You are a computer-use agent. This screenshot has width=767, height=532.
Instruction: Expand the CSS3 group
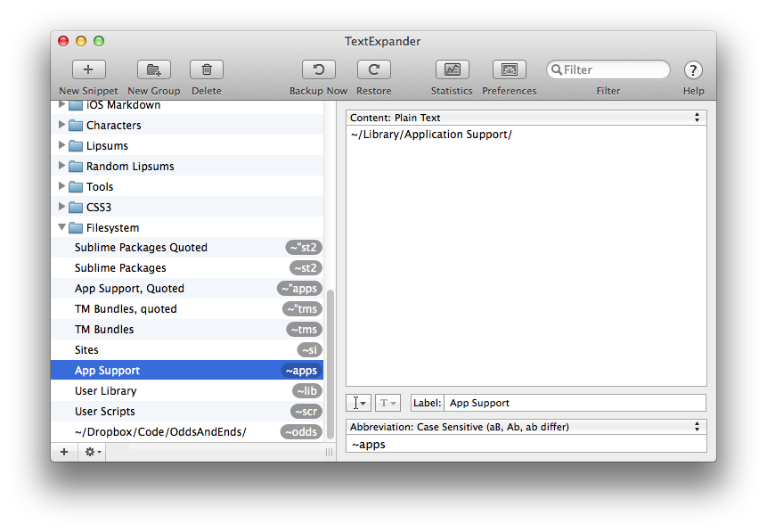[61, 207]
